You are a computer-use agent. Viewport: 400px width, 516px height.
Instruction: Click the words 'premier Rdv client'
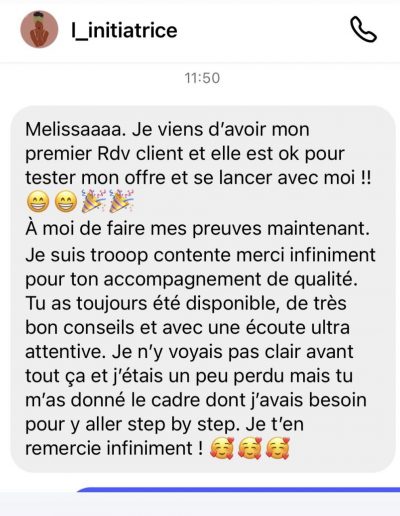104,154
